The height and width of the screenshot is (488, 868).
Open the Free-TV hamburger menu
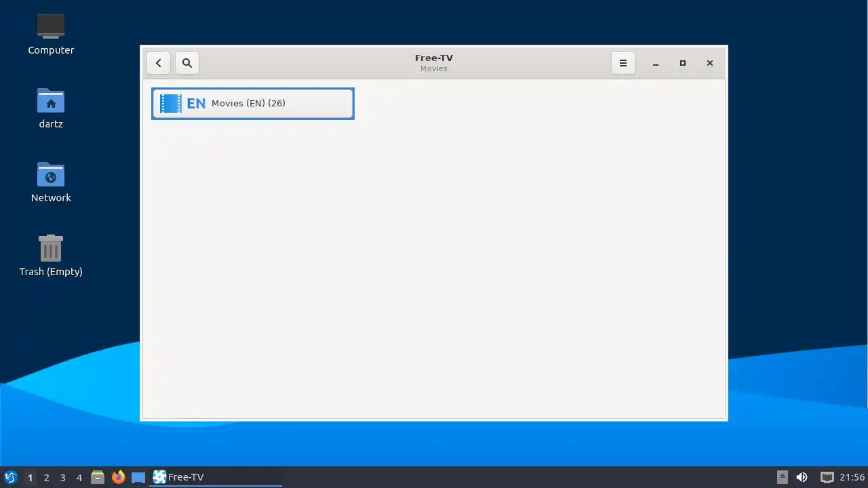(623, 63)
